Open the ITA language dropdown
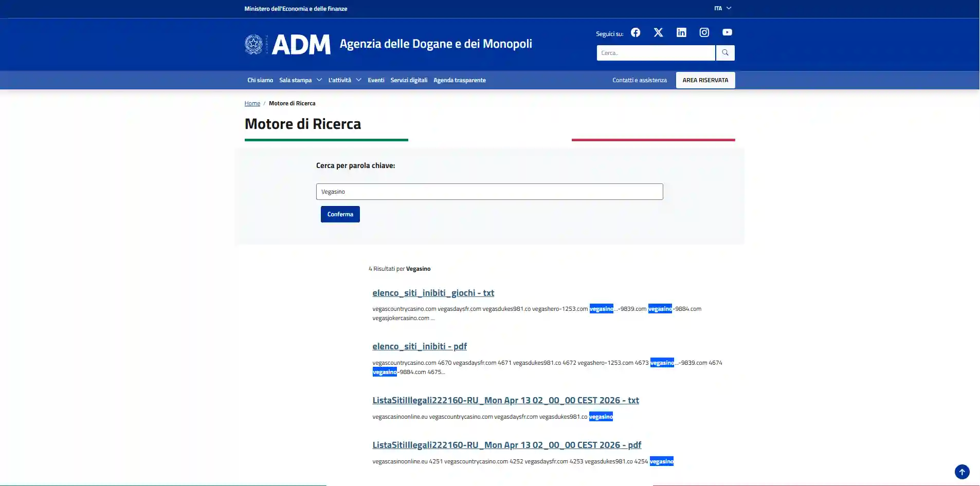The height and width of the screenshot is (486, 980). [x=722, y=8]
